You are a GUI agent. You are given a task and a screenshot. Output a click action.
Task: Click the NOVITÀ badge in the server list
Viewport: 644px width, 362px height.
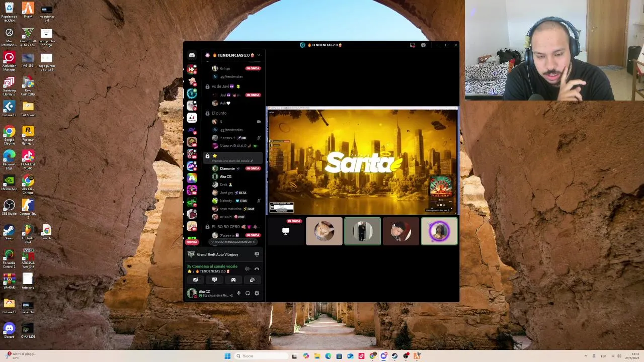(x=192, y=242)
